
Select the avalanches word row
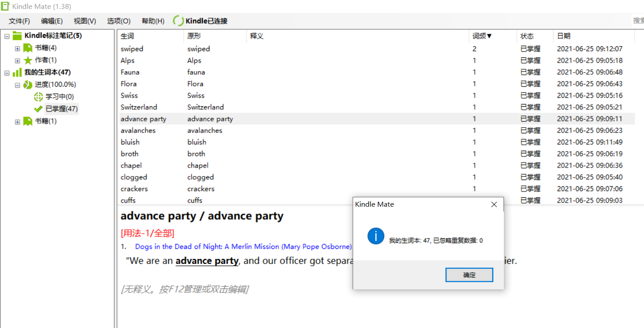coord(376,130)
